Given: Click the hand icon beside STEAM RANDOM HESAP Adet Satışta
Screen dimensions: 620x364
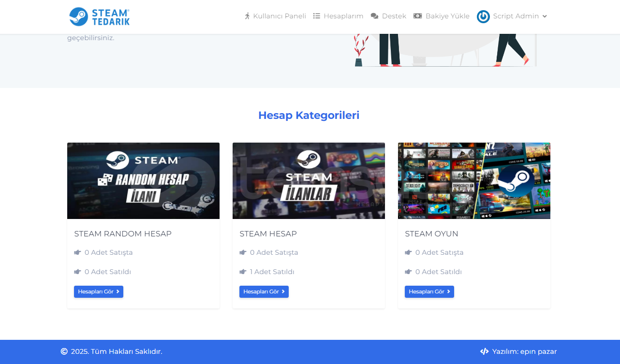Looking at the screenshot, I should pyautogui.click(x=77, y=252).
